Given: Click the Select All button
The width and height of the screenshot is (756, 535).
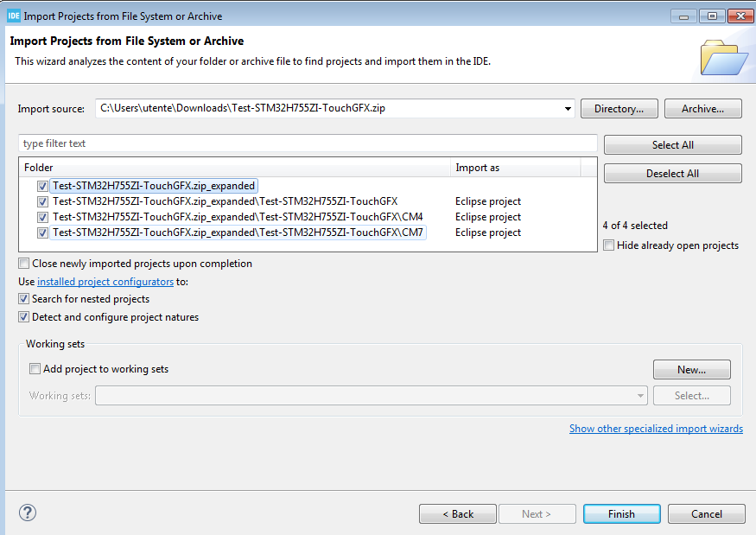Looking at the screenshot, I should click(x=672, y=144).
